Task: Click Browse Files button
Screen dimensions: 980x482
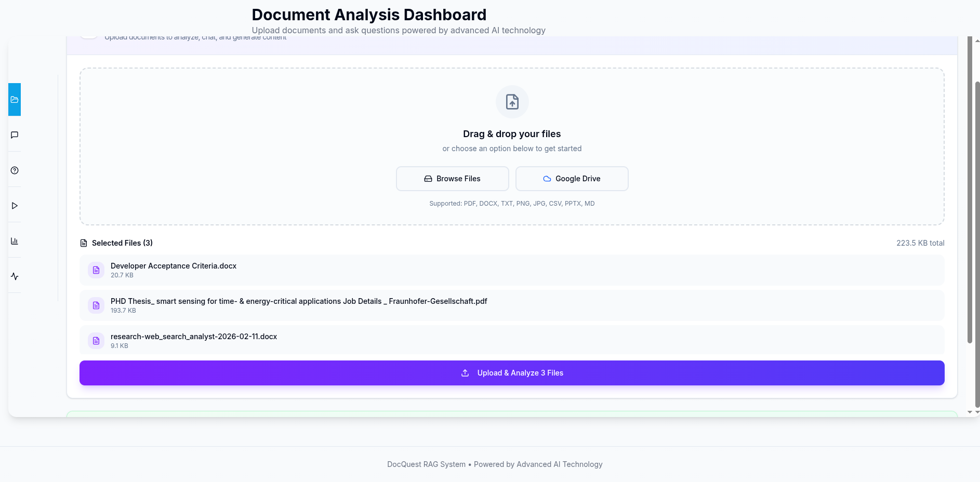Action: pos(452,178)
